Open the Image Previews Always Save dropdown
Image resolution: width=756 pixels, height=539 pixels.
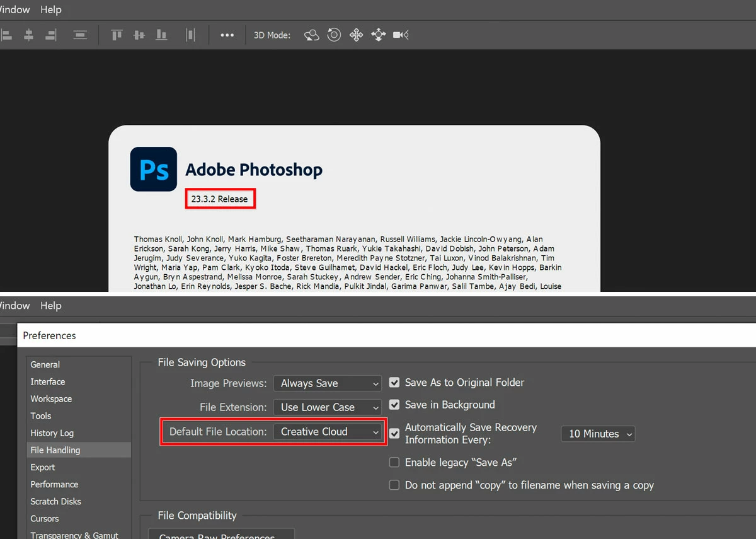(x=328, y=383)
